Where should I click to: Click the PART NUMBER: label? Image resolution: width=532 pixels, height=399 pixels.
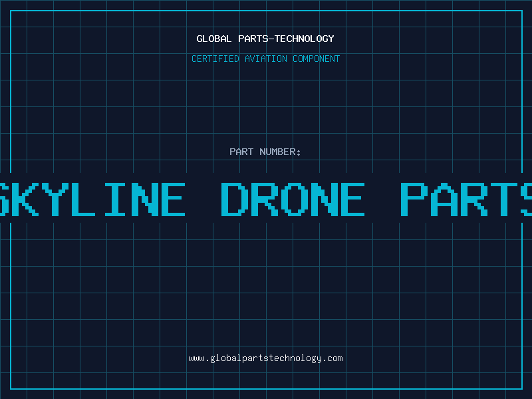click(x=265, y=152)
